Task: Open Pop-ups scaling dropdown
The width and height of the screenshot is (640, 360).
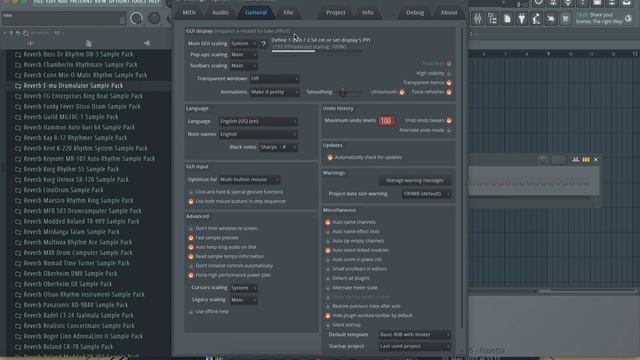Action: coord(244,55)
